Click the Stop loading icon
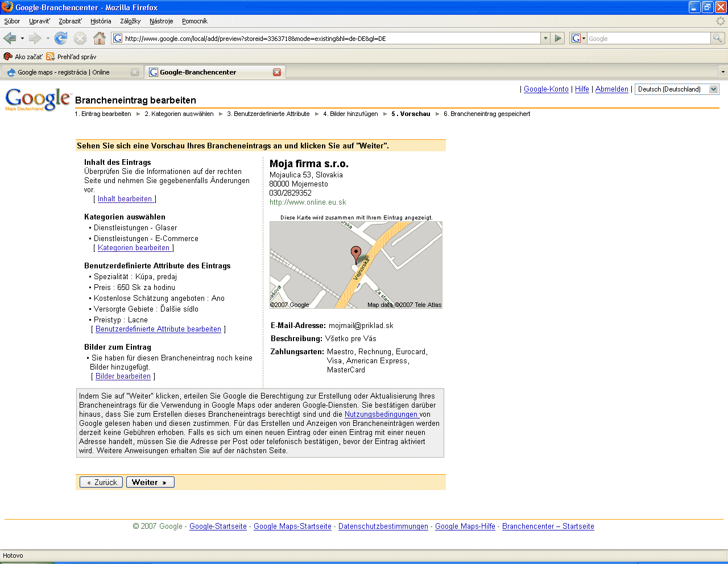 point(80,38)
